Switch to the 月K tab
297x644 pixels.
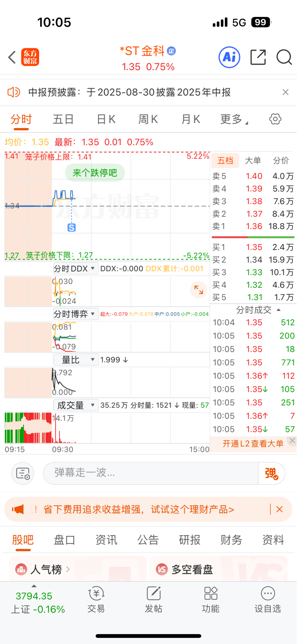click(191, 120)
